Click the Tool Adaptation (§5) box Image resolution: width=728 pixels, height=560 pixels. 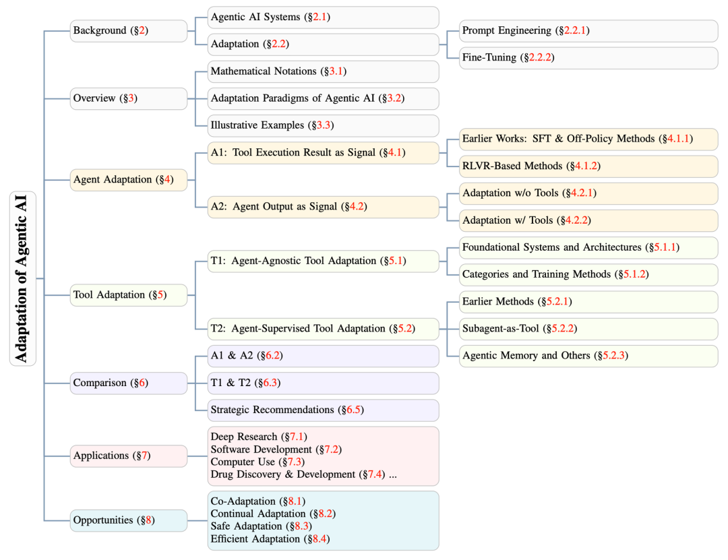coord(129,295)
